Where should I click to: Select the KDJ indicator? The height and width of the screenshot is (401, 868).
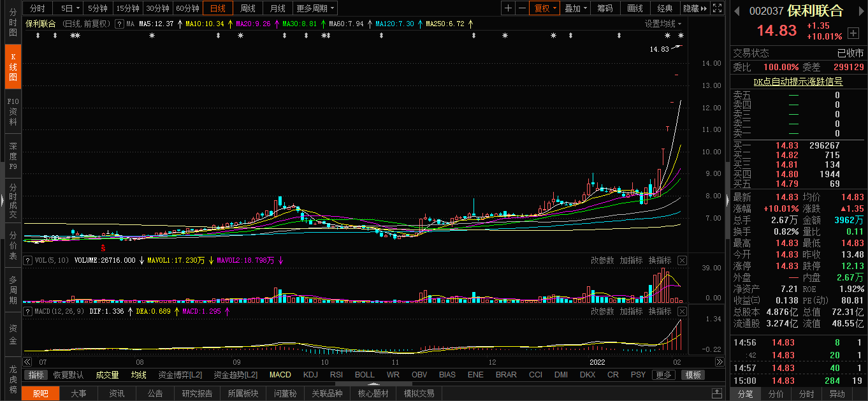click(x=310, y=375)
